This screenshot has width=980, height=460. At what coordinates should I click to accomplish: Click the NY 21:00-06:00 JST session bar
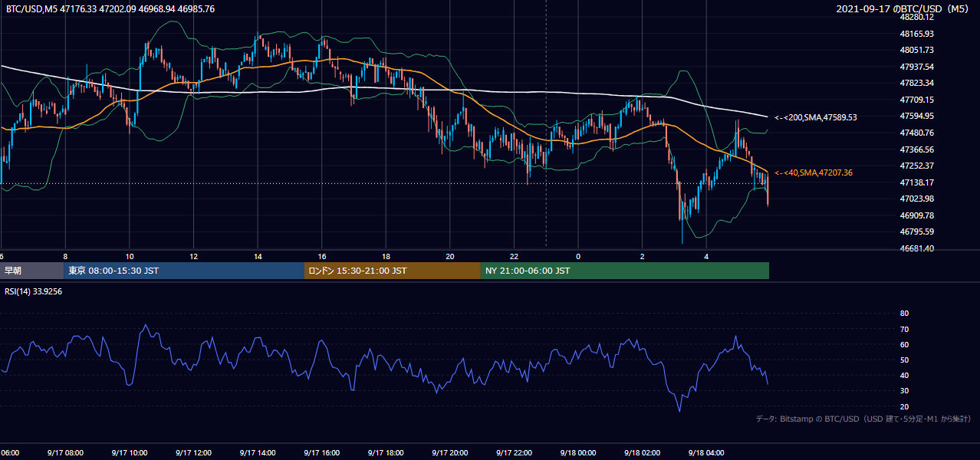[625, 271]
